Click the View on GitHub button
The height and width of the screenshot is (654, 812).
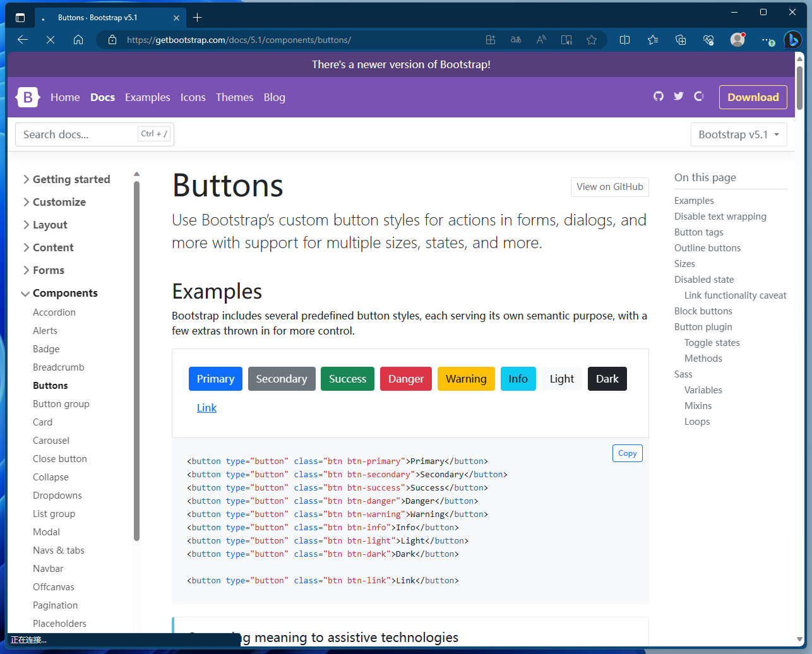tap(609, 187)
